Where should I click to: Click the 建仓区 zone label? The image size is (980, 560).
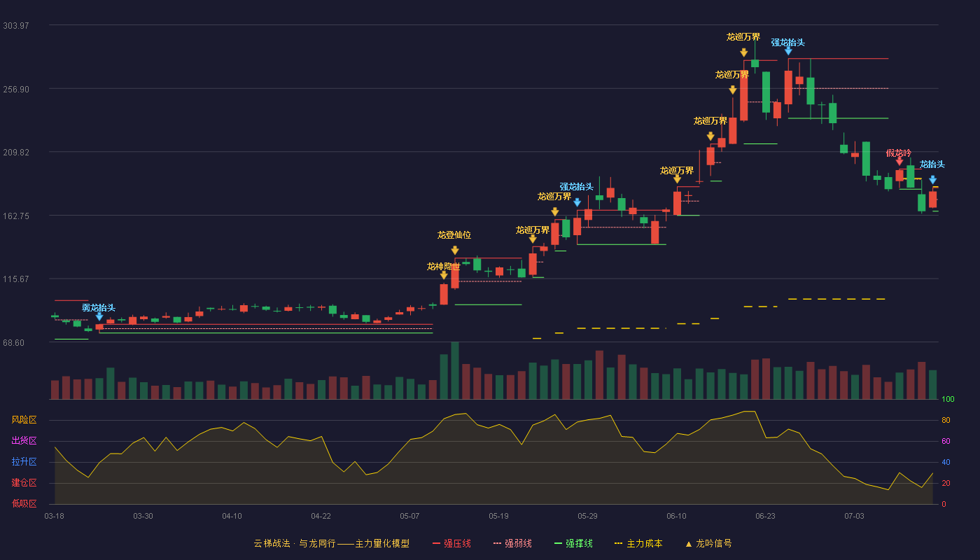pyautogui.click(x=24, y=483)
